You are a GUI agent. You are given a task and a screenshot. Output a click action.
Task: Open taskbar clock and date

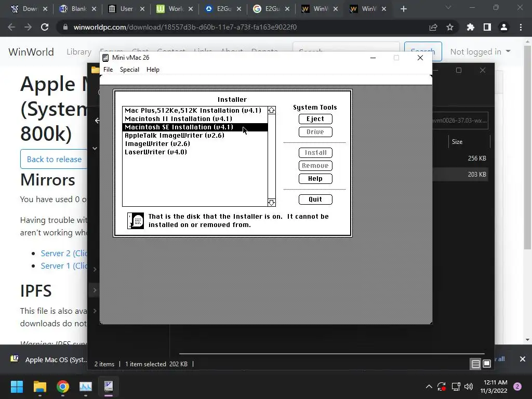tap(494, 387)
